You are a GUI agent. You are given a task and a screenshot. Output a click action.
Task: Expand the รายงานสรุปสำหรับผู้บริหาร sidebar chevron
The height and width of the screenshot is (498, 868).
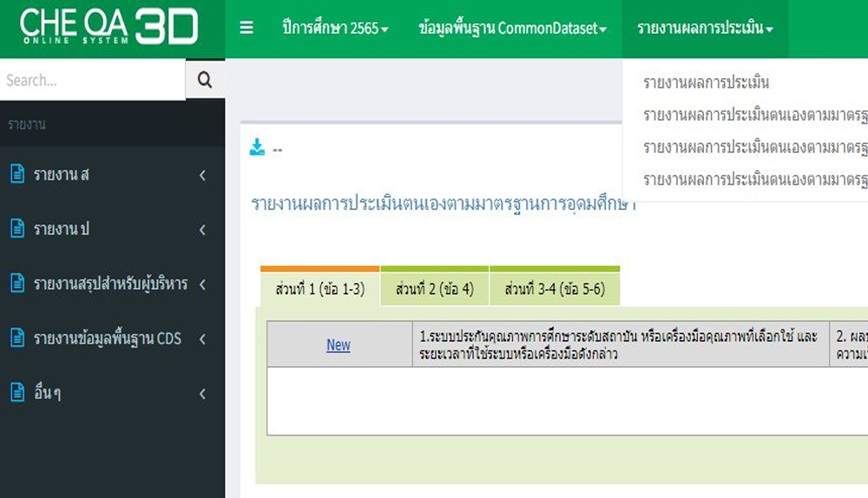[202, 284]
